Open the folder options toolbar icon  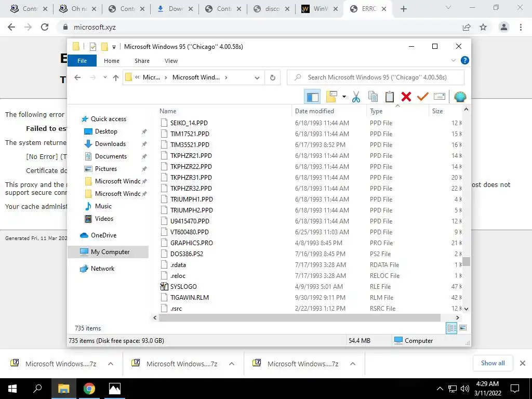pyautogui.click(x=331, y=97)
